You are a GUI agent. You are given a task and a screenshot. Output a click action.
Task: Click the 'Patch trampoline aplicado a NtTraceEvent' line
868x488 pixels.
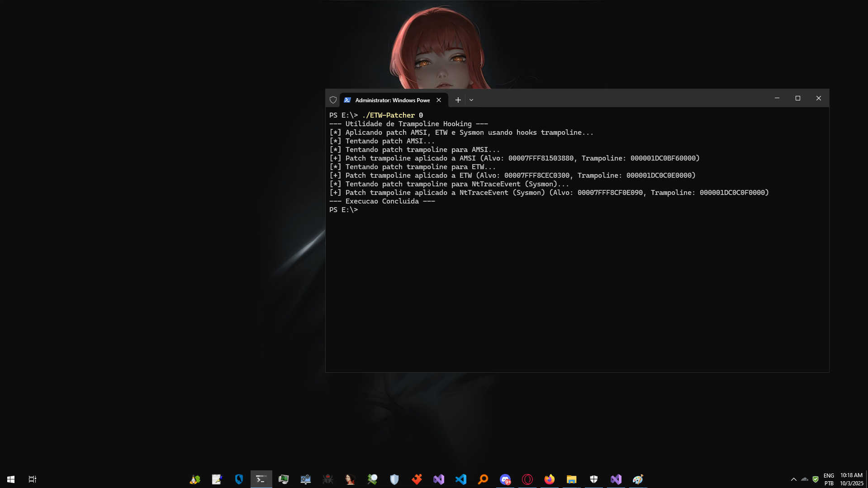[549, 193]
